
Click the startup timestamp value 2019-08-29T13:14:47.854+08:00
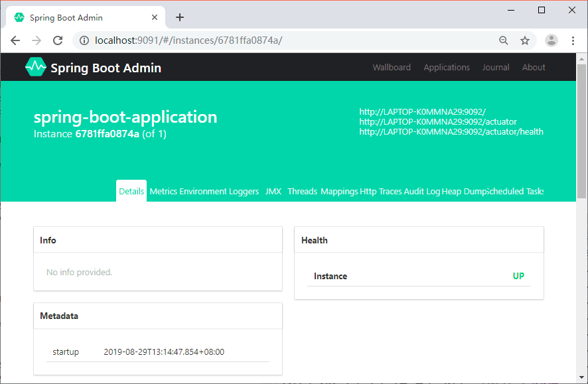[164, 352]
